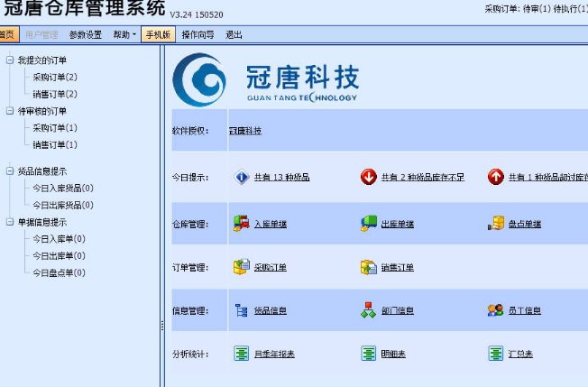This screenshot has height=387, width=588.
Task: Open the 明细表 link
Action: pyautogui.click(x=393, y=354)
